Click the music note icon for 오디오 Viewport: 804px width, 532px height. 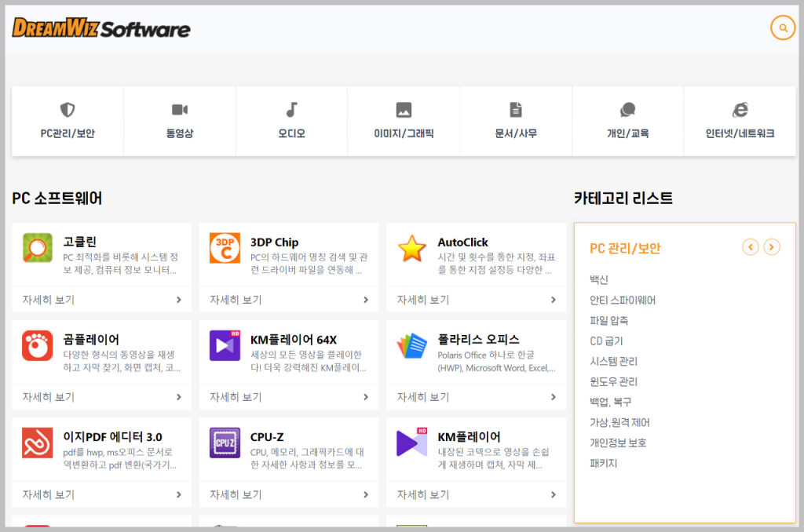coord(291,109)
